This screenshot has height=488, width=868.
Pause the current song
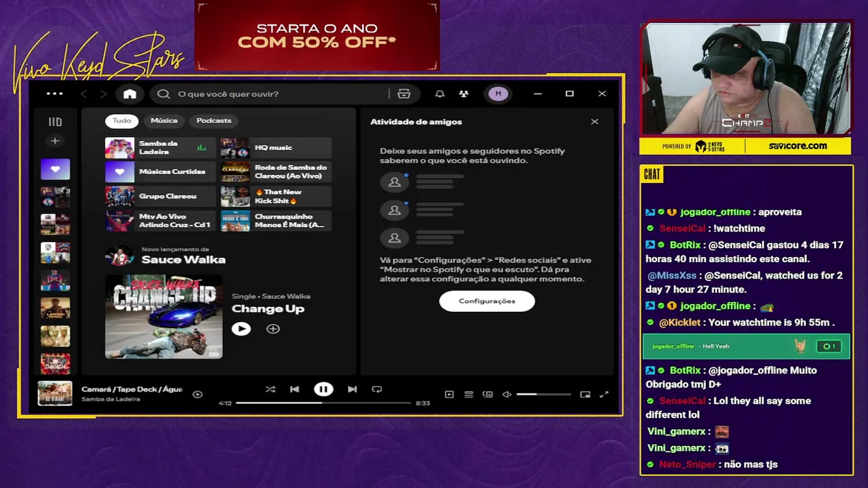click(x=323, y=389)
